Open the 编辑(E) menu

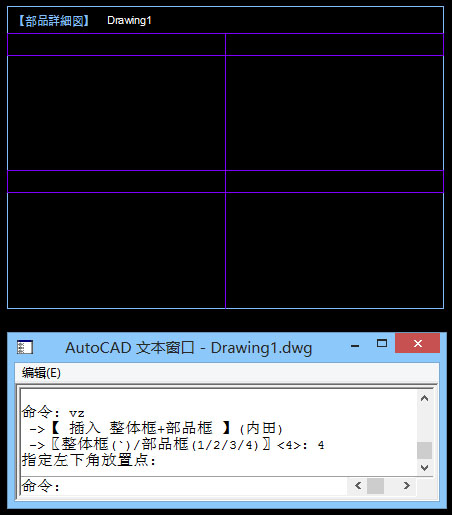[41, 373]
